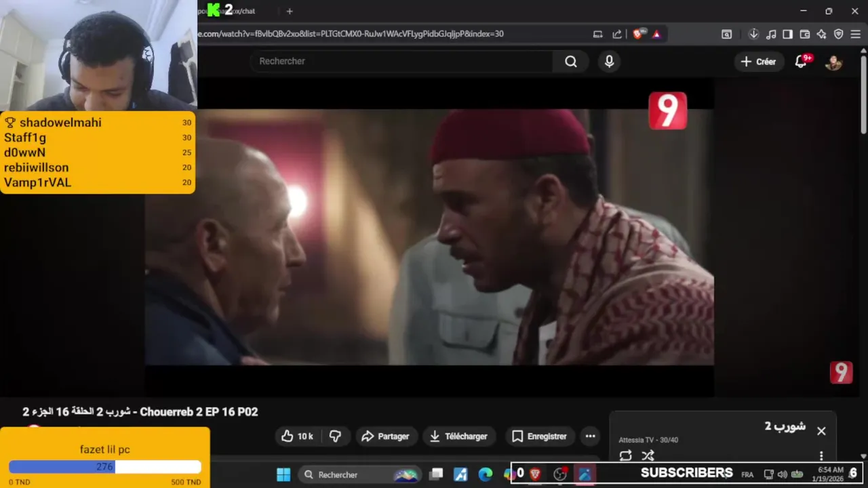This screenshot has width=868, height=488.
Task: Click the video player frame
Action: click(429, 237)
